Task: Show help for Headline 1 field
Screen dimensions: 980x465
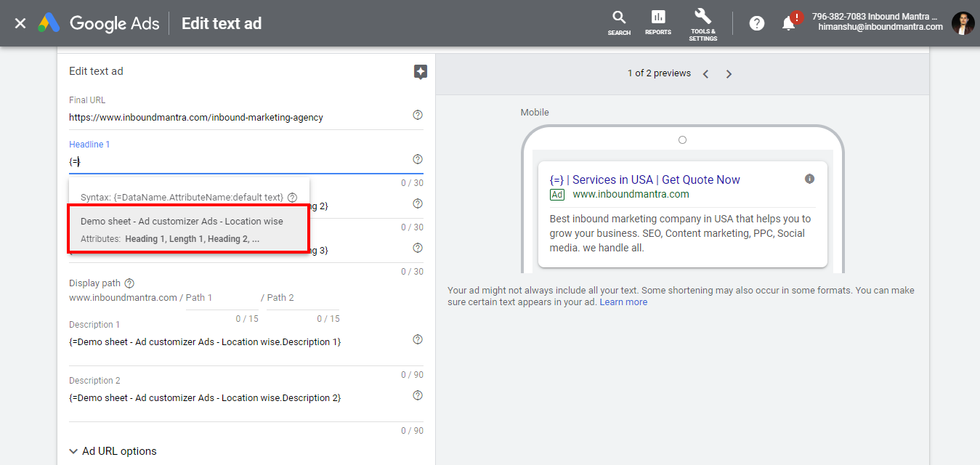Action: pos(418,159)
